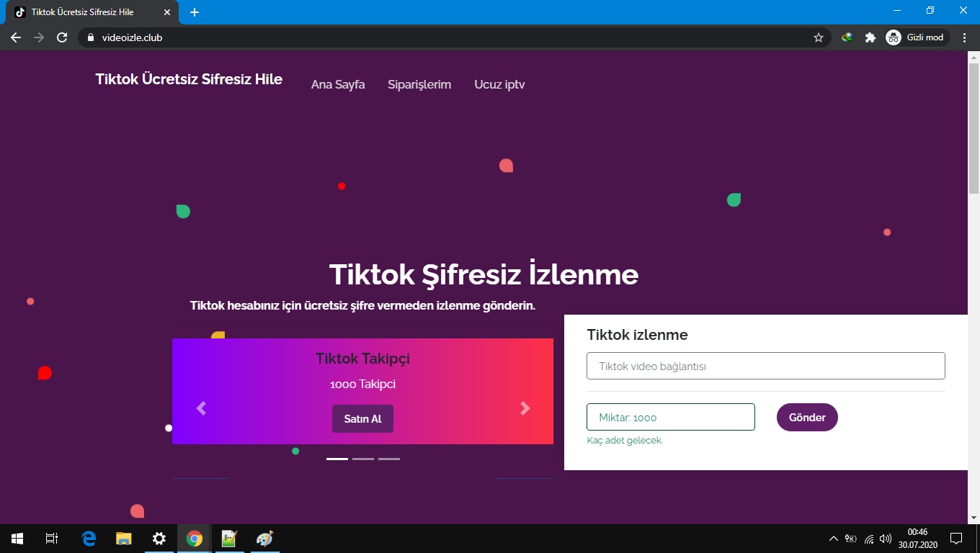This screenshot has width=980, height=553.
Task: Minimize the Chrome window
Action: coord(897,11)
